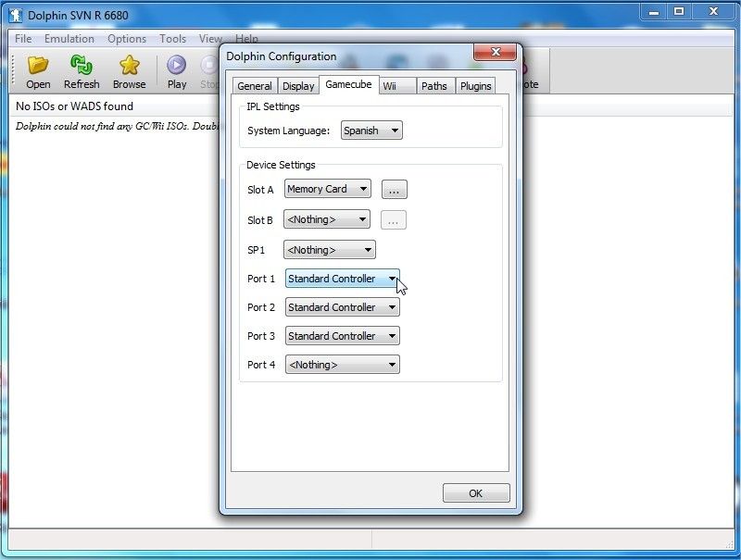Open the File menu

pyautogui.click(x=23, y=39)
